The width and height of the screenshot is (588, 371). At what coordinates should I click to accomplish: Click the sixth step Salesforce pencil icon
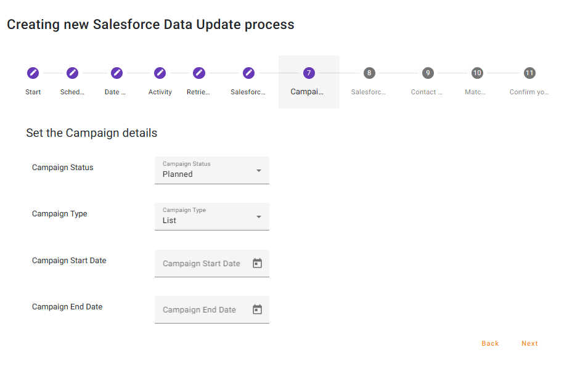pos(248,73)
